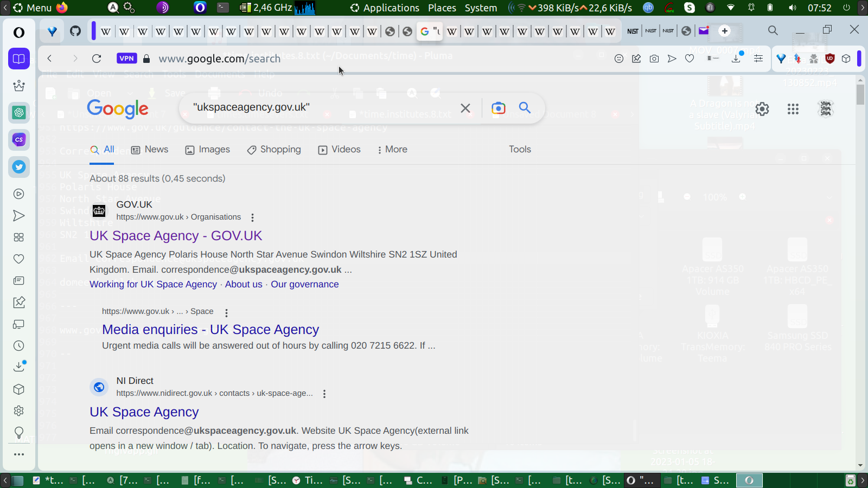Follow the 'Our governance' sitelink
The image size is (868, 488).
[305, 284]
